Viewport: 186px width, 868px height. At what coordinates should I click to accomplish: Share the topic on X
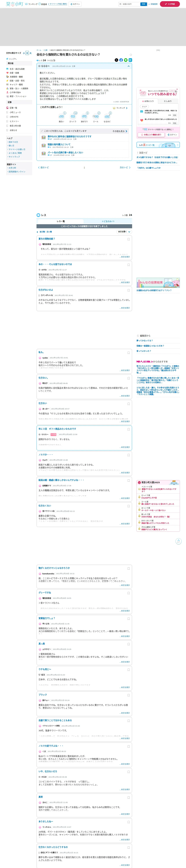pos(116,60)
